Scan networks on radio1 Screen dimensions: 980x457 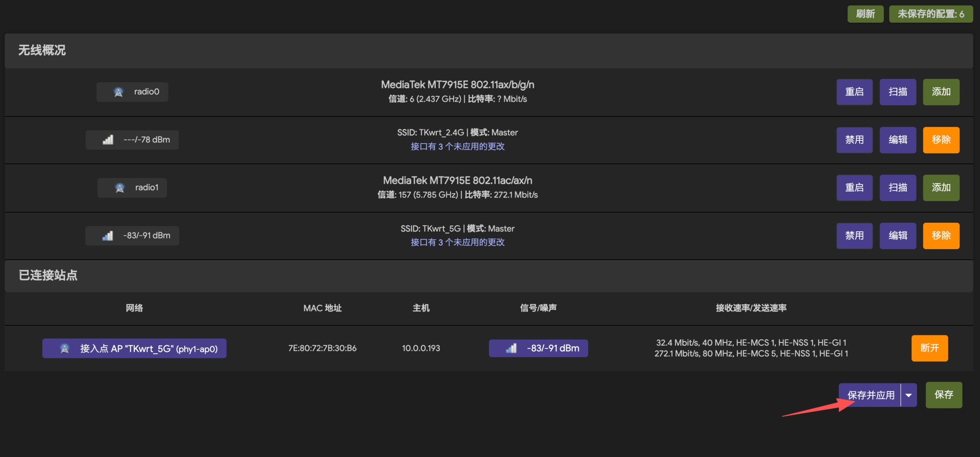pyautogui.click(x=897, y=188)
